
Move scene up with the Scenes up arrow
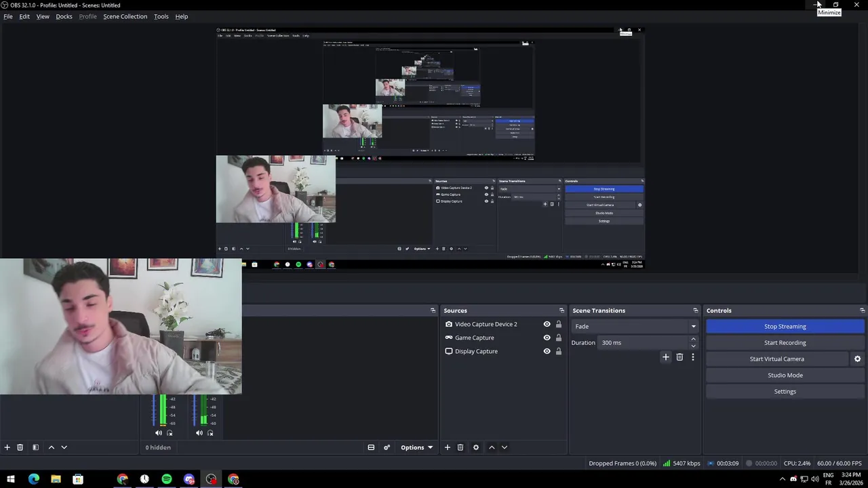coord(51,447)
